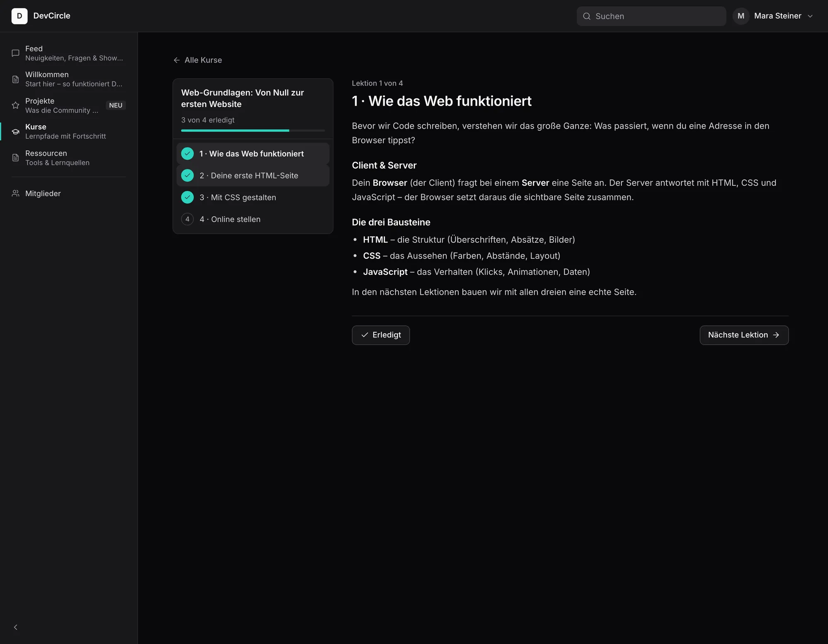Viewport: 828px width, 644px height.
Task: Click the Mara Steiner name
Action: click(x=777, y=16)
